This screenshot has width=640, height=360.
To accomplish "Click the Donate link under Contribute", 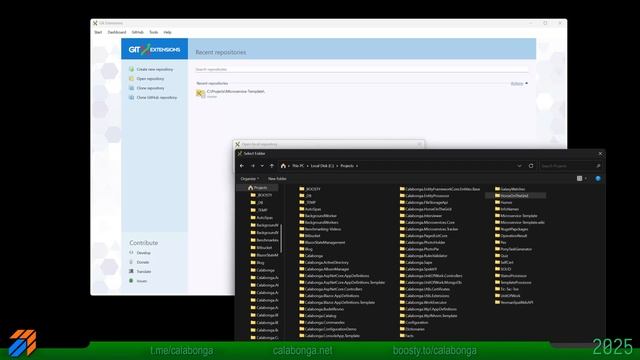I will pos(143,262).
